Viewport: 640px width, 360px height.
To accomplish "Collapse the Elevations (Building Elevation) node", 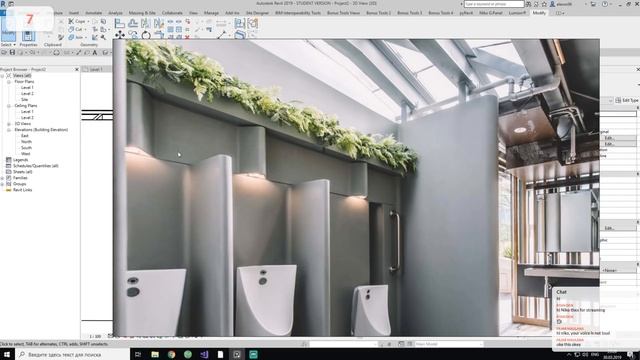I will (x=9, y=130).
